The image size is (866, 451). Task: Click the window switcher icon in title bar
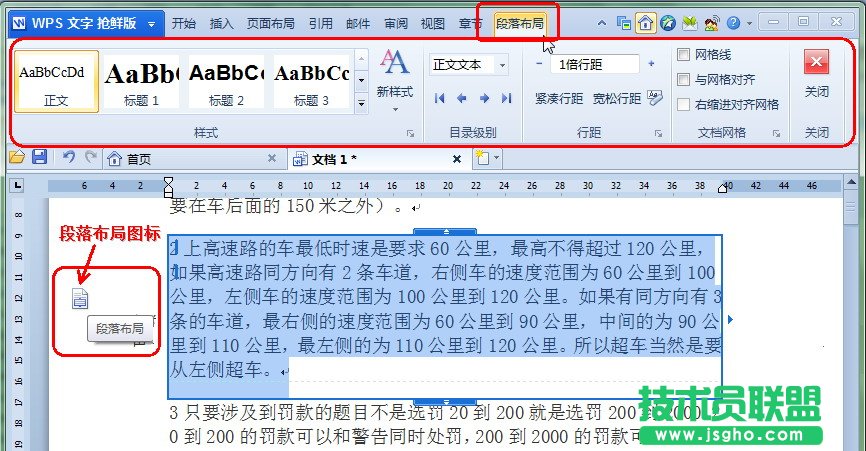pyautogui.click(x=624, y=23)
